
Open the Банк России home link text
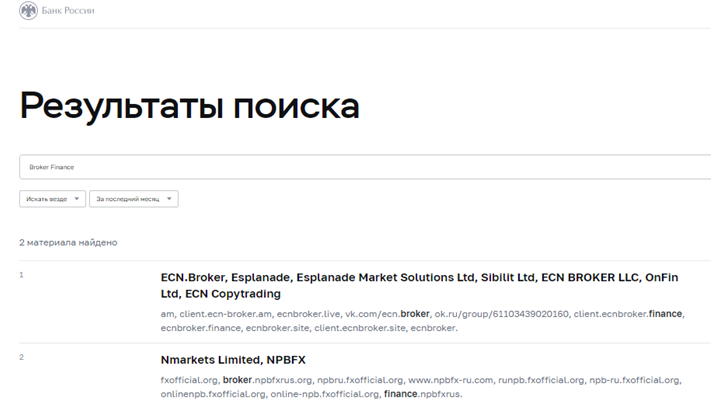(x=68, y=10)
